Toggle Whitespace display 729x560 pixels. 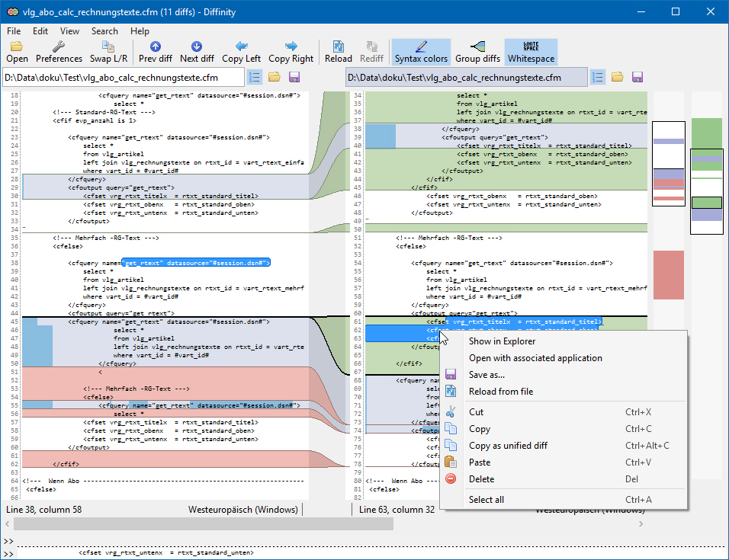531,52
